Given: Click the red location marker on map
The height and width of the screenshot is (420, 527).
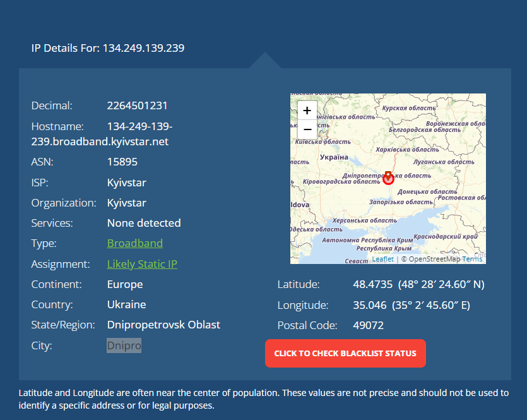Looking at the screenshot, I should coord(388,178).
